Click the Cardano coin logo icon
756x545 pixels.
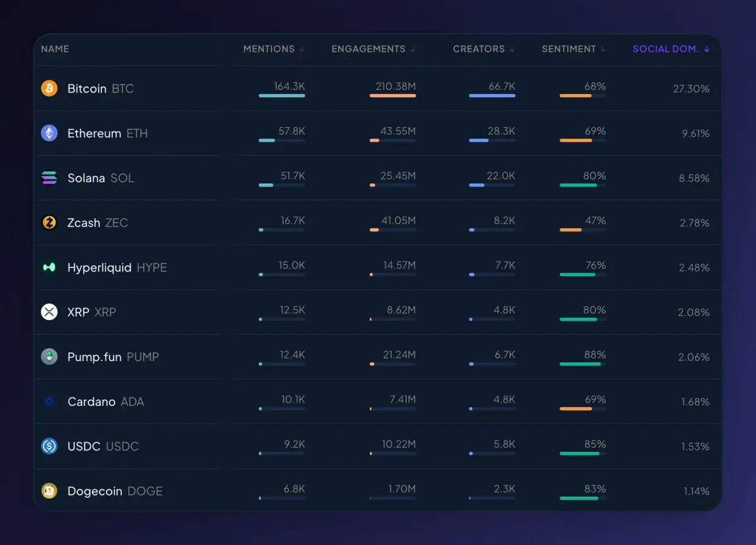49,401
